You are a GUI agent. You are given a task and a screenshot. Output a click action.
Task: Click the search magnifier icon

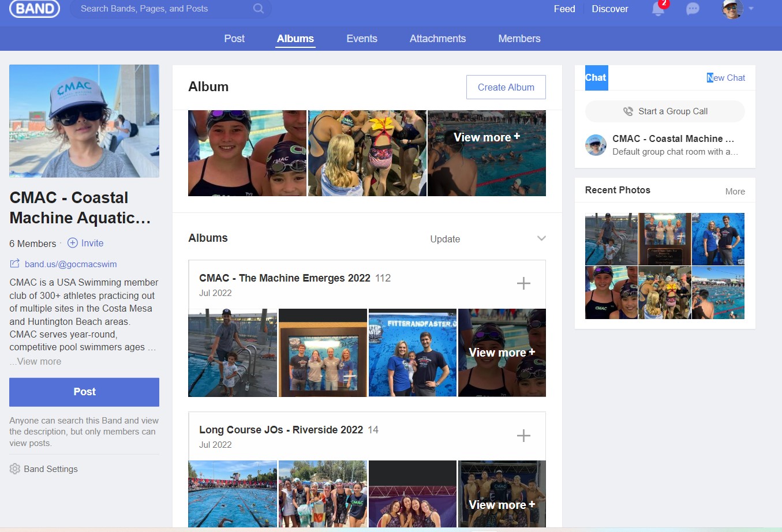click(x=259, y=9)
